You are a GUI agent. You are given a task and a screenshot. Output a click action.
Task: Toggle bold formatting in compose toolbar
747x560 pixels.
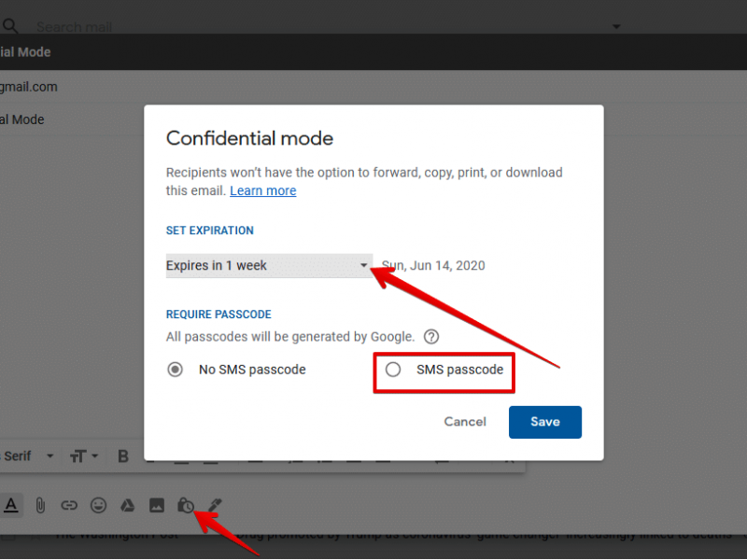pos(123,456)
